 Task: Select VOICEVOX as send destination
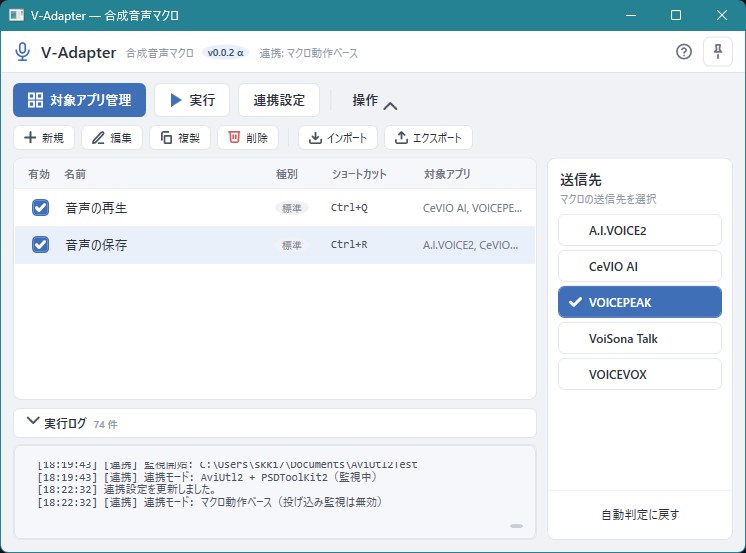point(639,375)
